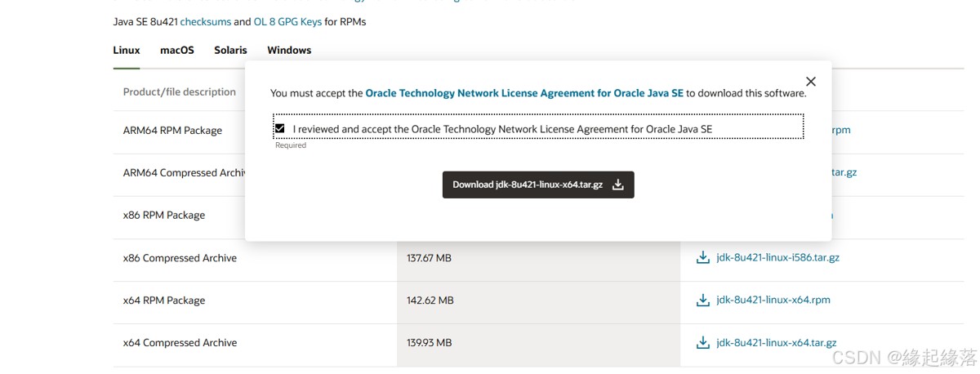Open the Java SE 8u421 checksums link
Image resolution: width=980 pixels, height=374 pixels.
tap(206, 22)
